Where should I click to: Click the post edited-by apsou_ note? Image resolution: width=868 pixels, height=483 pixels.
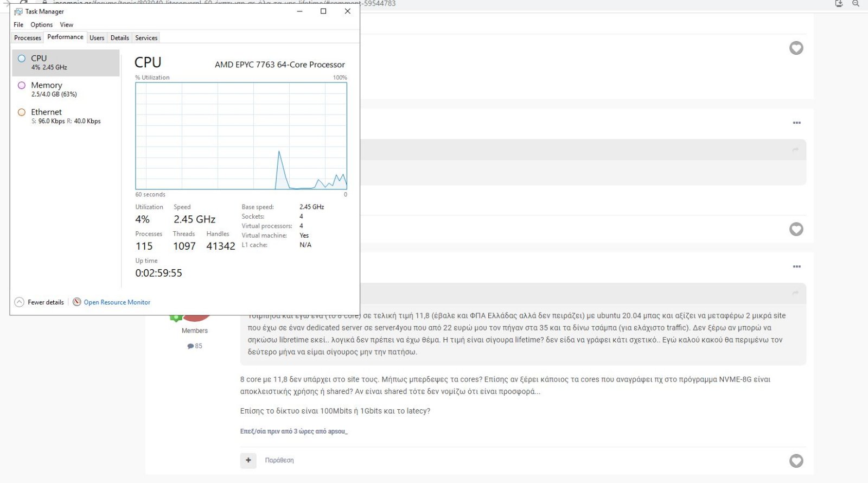pyautogui.click(x=294, y=431)
